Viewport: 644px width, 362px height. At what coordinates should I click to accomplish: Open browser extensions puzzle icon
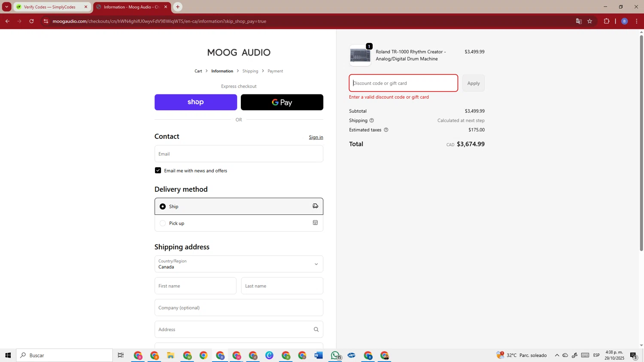point(607,21)
